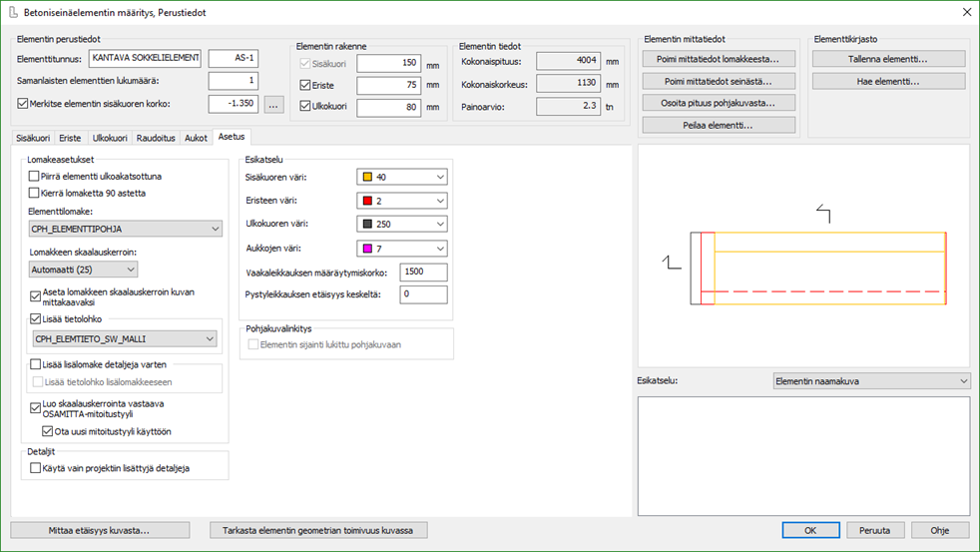This screenshot has height=552, width=980.
Task: Open the CPH_ELEMTIETO_SW_MALLI dropdown
Action: pyautogui.click(x=125, y=339)
